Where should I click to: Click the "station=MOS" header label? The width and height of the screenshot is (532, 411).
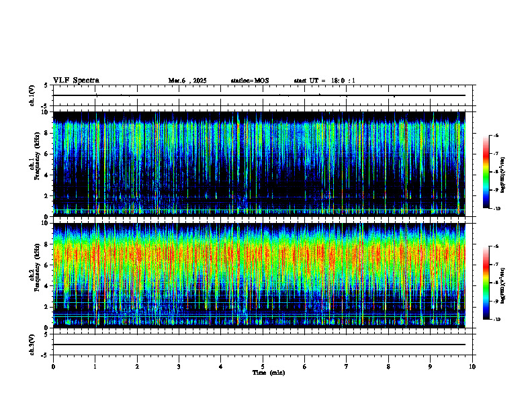(250, 81)
